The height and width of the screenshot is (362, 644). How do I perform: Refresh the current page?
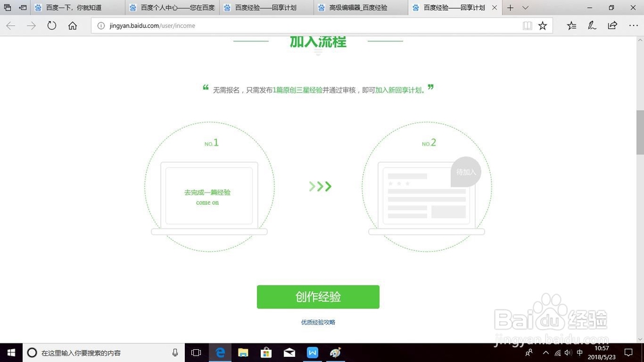(52, 26)
